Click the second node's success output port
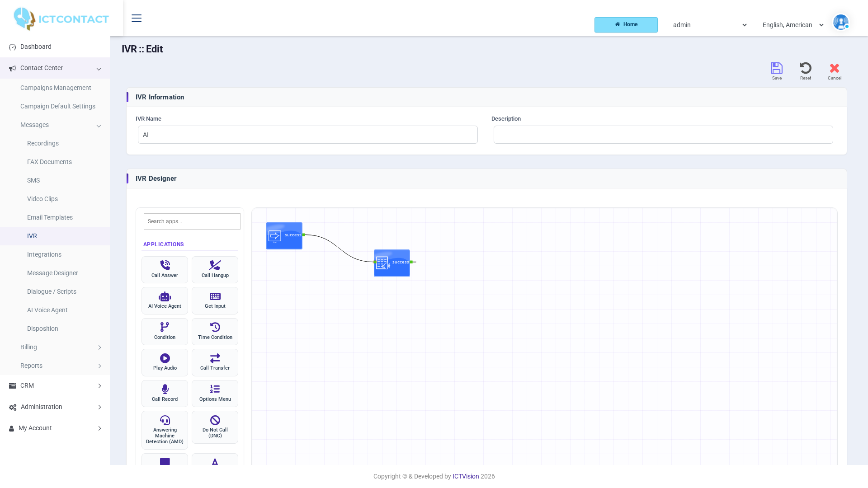This screenshot has width=868, height=488. click(411, 262)
